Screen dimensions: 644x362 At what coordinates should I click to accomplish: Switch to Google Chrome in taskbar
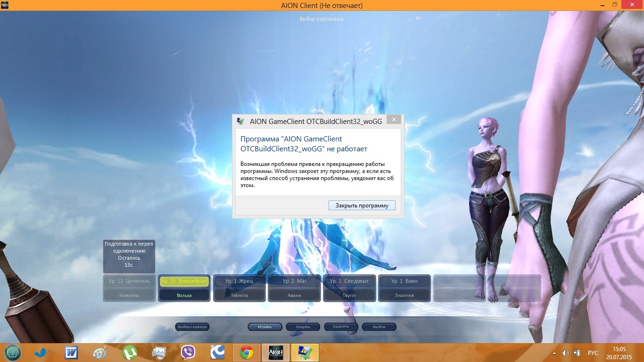[247, 353]
